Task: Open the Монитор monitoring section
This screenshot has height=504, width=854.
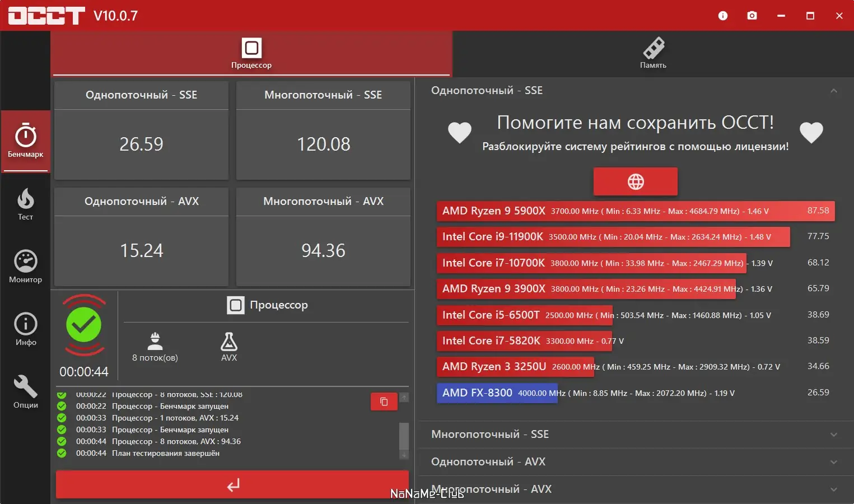Action: click(25, 267)
